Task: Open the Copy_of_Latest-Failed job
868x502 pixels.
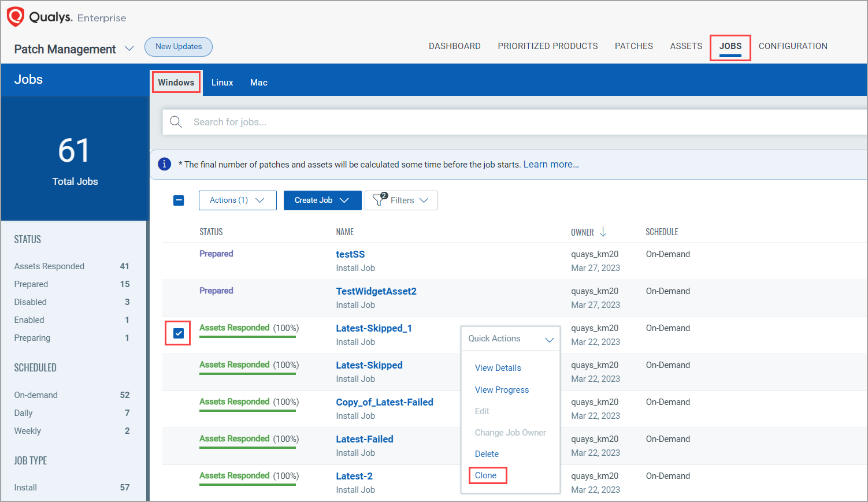Action: [384, 402]
